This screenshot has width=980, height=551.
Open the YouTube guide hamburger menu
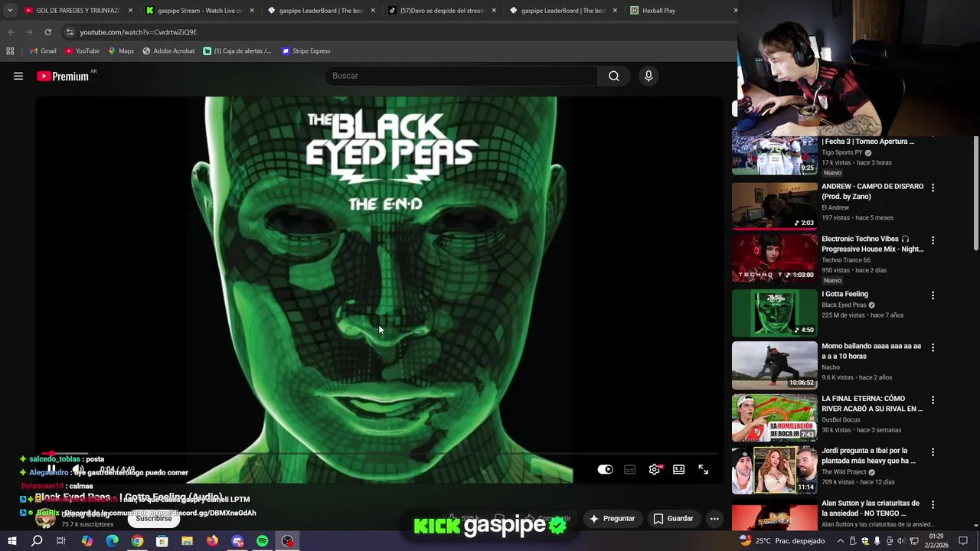[18, 76]
